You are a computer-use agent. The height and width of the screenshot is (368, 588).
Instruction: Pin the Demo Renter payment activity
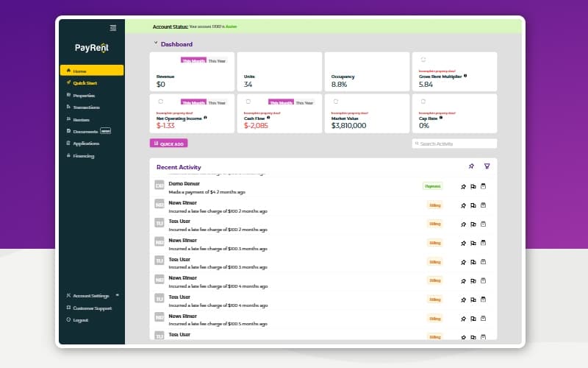click(463, 186)
